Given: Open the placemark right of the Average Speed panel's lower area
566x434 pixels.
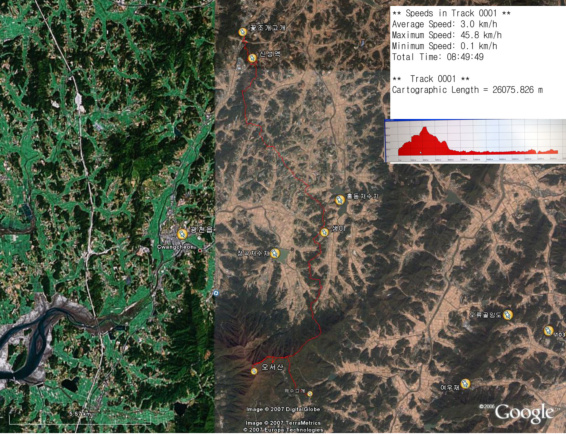Looking at the screenshot, I should 508,315.
